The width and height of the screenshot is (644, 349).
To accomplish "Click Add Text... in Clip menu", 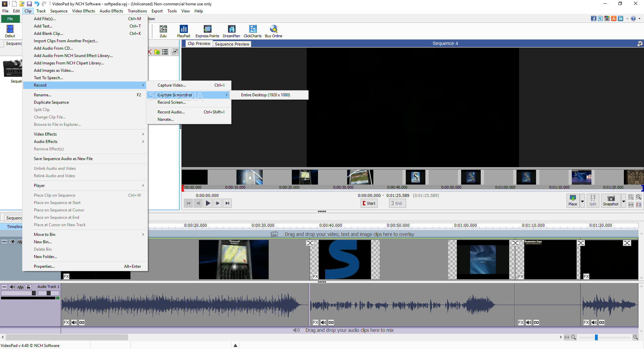I will pos(85,26).
